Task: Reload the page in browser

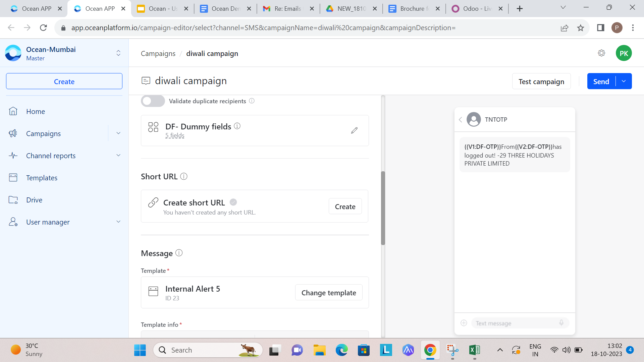Action: 43,28
